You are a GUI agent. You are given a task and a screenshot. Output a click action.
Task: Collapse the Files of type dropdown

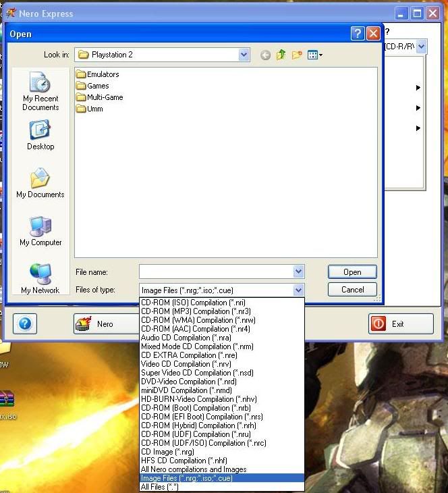pos(298,290)
